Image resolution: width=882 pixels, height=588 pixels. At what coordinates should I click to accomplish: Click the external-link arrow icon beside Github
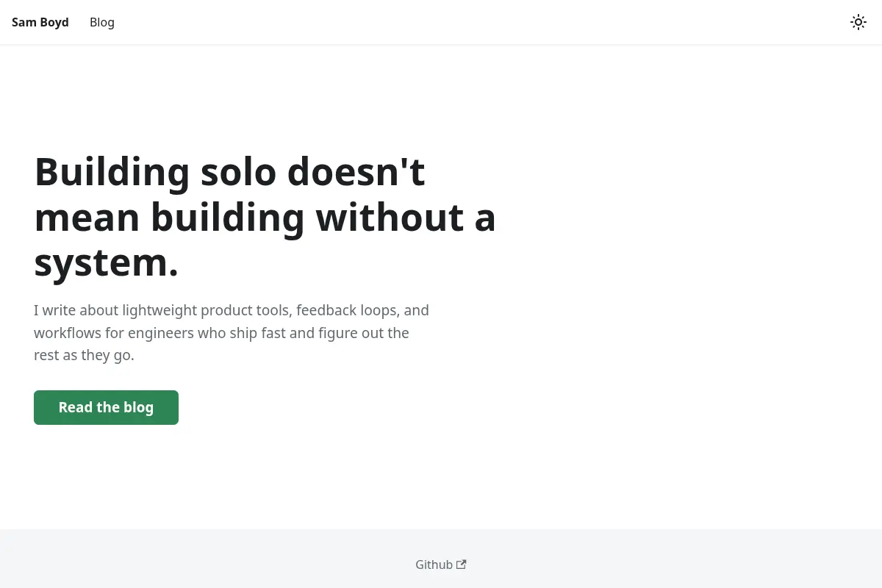[462, 564]
